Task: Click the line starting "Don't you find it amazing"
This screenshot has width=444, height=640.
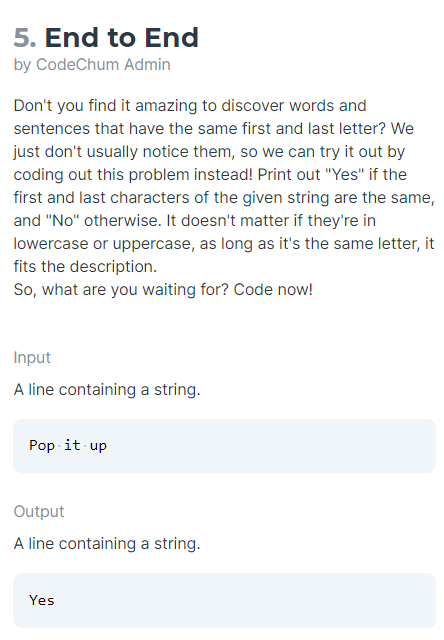Action: (190, 106)
